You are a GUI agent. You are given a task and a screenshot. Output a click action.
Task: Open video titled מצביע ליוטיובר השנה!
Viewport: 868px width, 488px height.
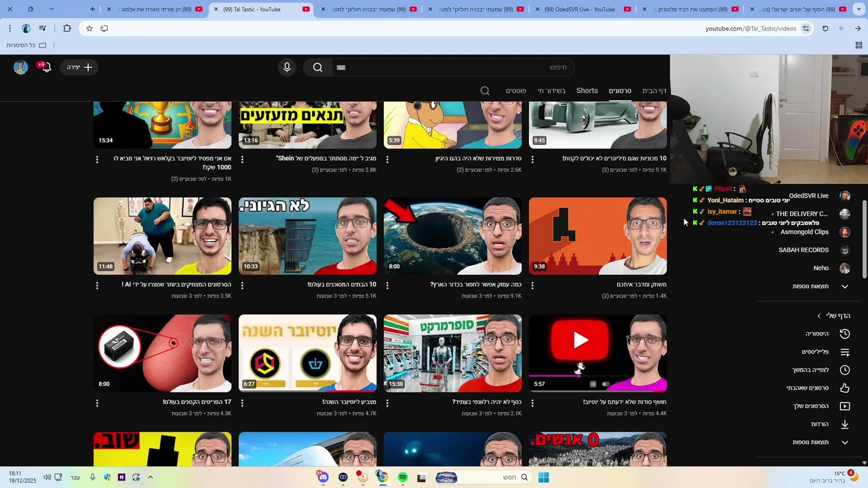coord(349,402)
